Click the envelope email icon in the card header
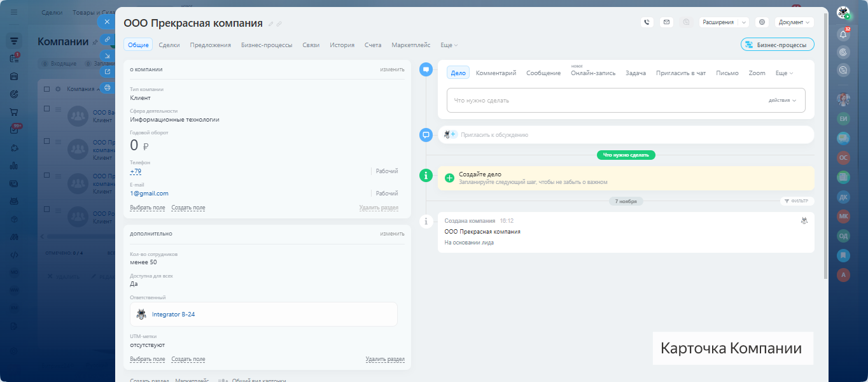 pyautogui.click(x=666, y=22)
